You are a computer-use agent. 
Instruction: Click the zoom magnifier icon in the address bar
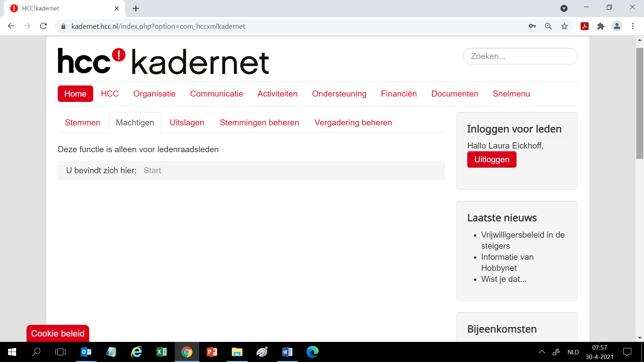548,26
